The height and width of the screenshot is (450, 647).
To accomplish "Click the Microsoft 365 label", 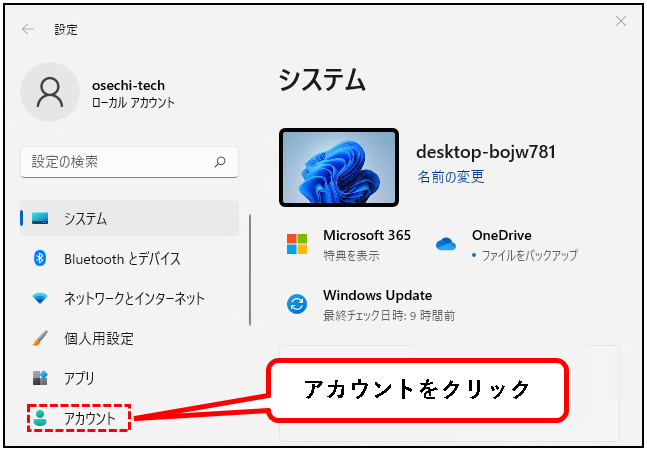I will (x=367, y=235).
